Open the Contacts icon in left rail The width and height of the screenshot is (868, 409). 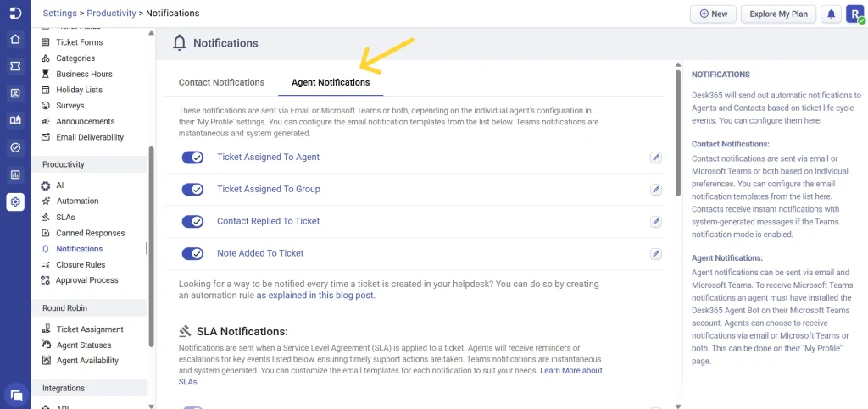click(x=15, y=93)
